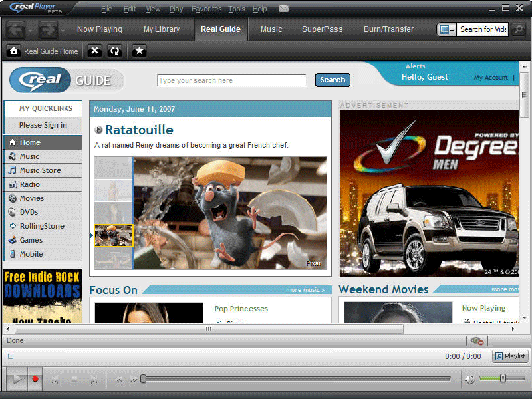Click the My Account link

(x=491, y=78)
